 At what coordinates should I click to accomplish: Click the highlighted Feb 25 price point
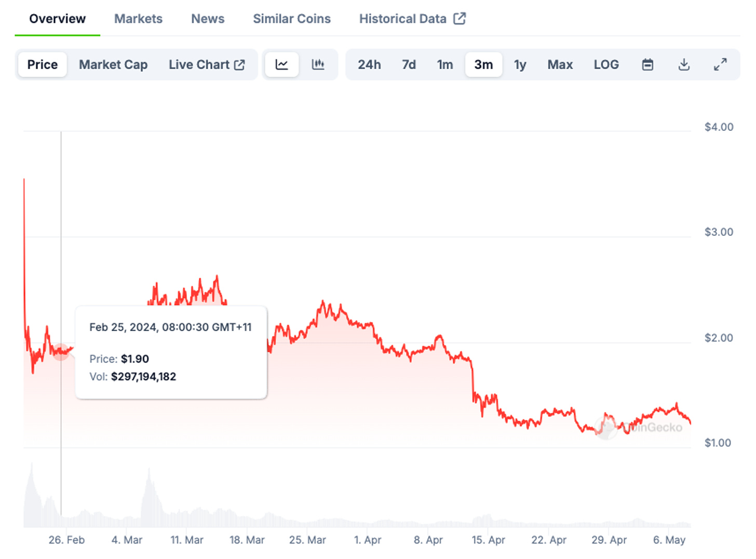pos(61,352)
